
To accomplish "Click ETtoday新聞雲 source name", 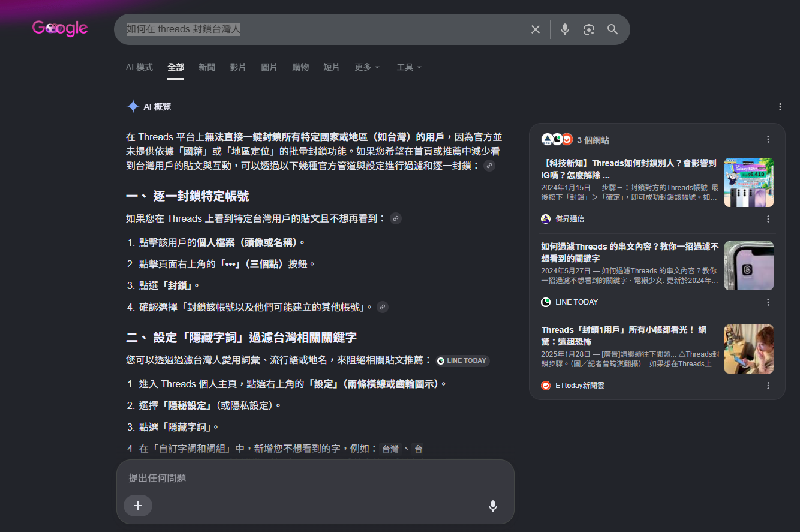I will [x=580, y=386].
